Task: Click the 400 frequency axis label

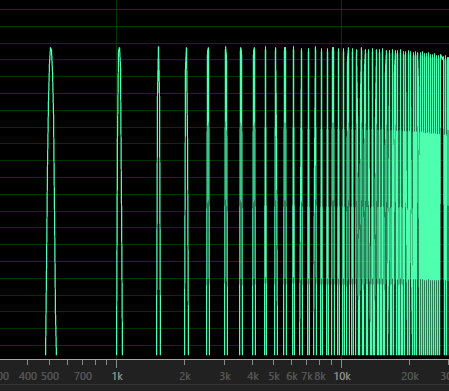Action: click(x=28, y=376)
